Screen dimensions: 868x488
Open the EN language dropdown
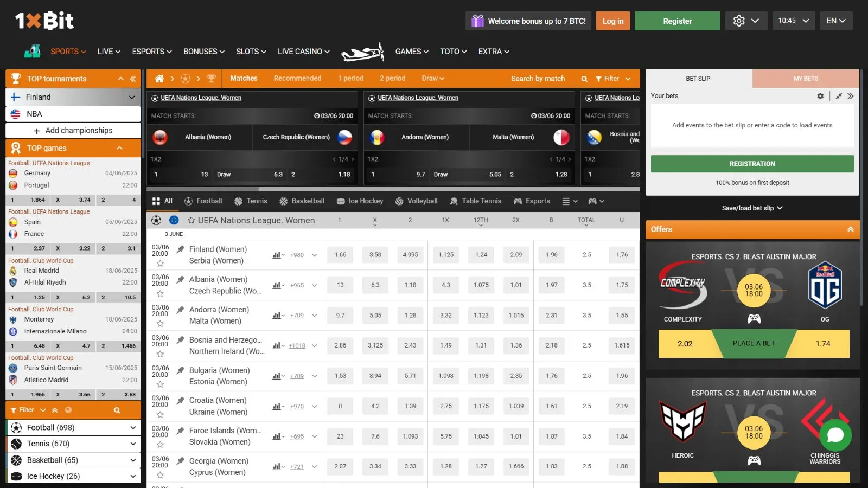835,21
